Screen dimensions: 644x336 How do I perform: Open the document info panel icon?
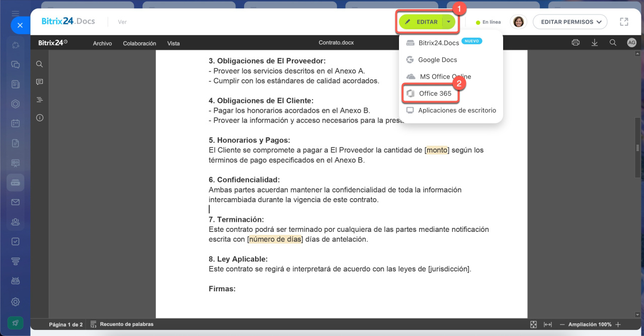pos(40,118)
